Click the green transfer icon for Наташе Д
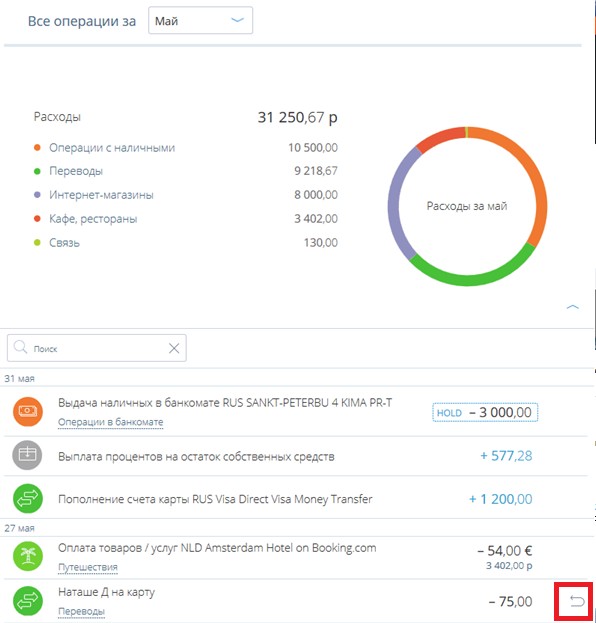The width and height of the screenshot is (596, 623). [28, 601]
